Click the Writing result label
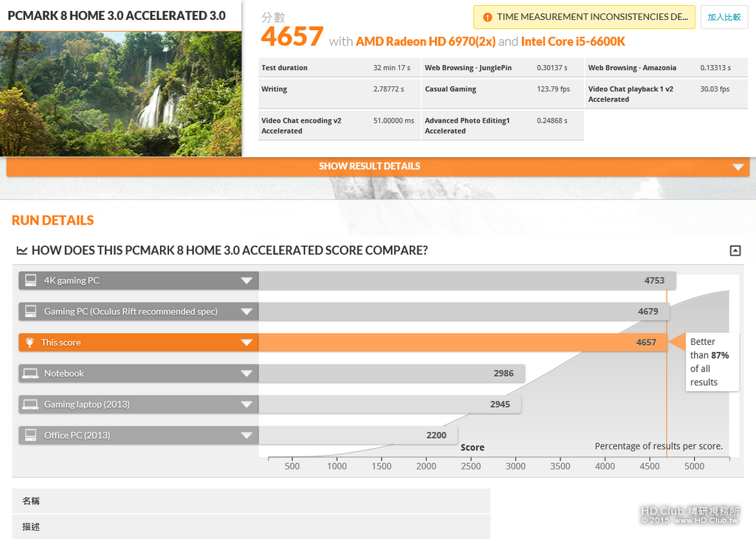Viewport: 756px width, 539px height. pyautogui.click(x=275, y=89)
